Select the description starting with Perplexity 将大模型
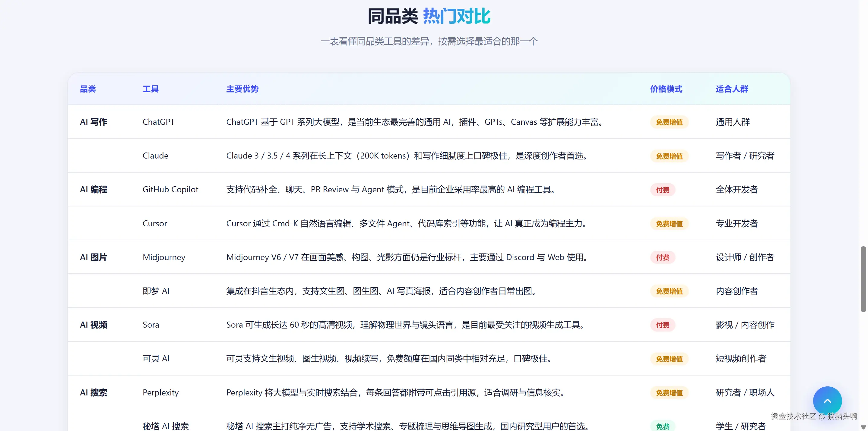 pyautogui.click(x=396, y=392)
